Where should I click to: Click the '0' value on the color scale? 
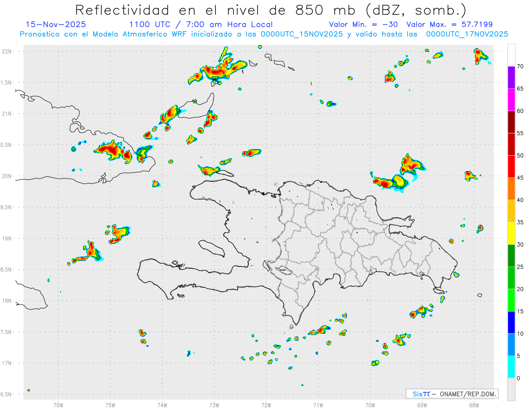pyautogui.click(x=518, y=378)
